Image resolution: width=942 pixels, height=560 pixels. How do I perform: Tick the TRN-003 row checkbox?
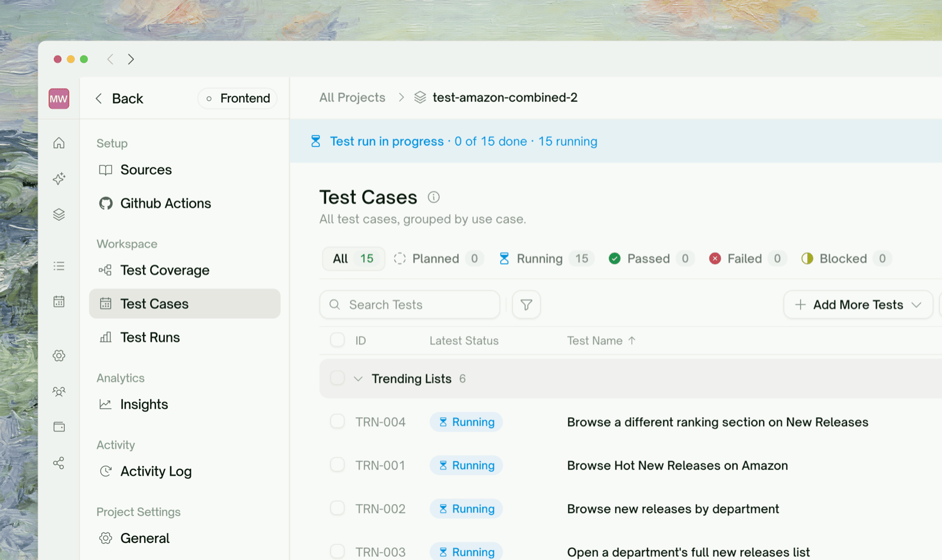click(337, 552)
